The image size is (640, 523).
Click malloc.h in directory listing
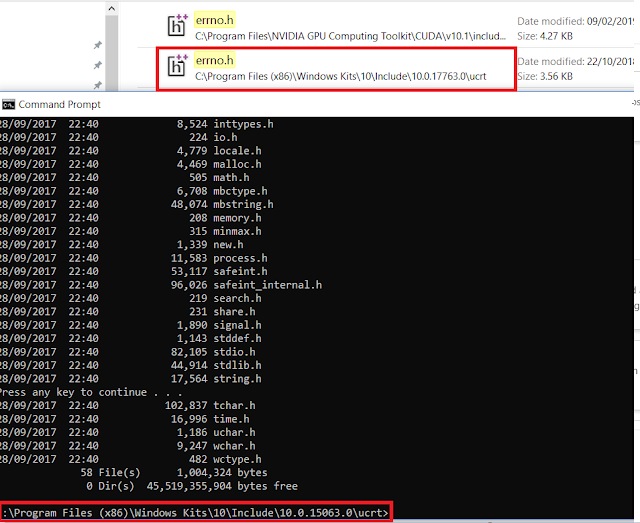(x=237, y=165)
